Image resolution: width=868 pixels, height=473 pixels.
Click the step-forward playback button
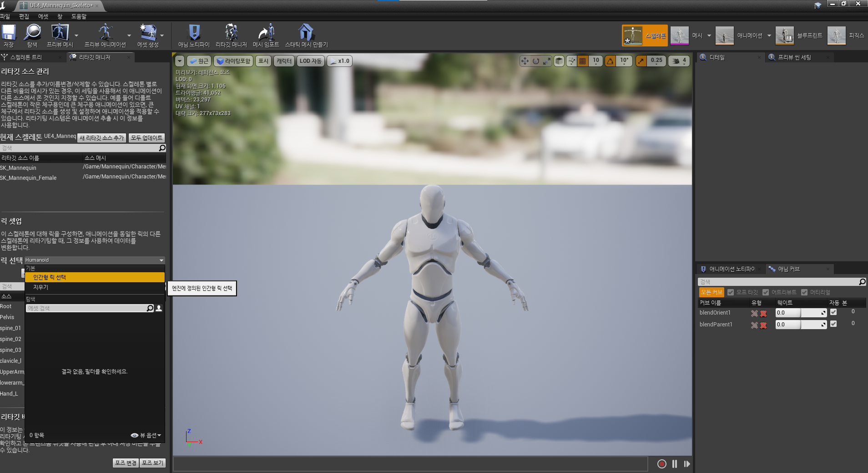pyautogui.click(x=687, y=464)
